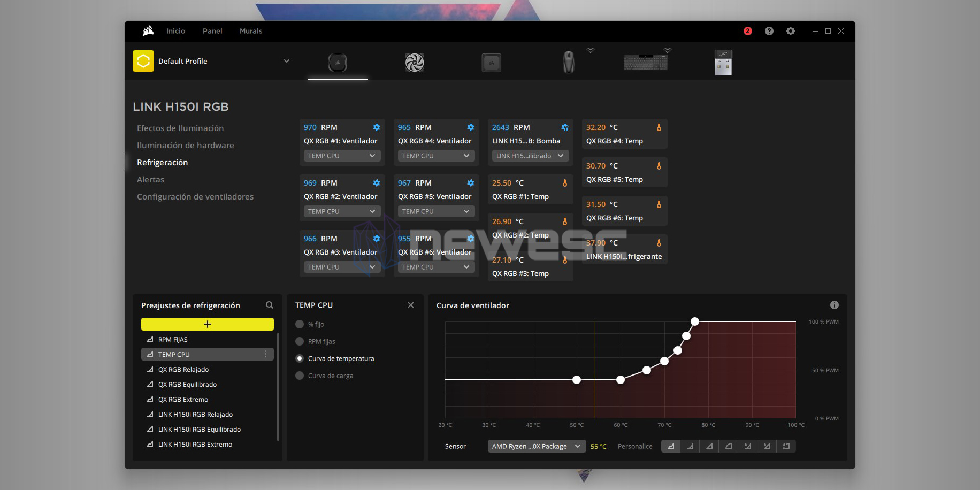Open TEMP CPU dropdown for QX RGB #3
The height and width of the screenshot is (490, 980).
click(342, 267)
